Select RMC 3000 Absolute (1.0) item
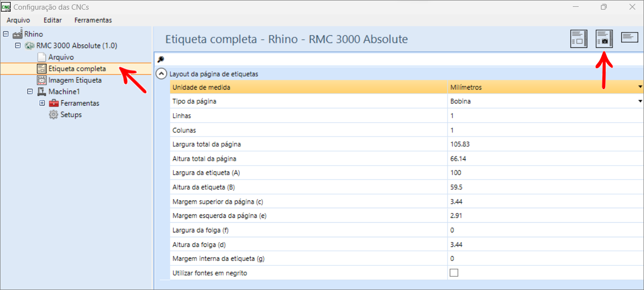The height and width of the screenshot is (290, 644). (77, 46)
